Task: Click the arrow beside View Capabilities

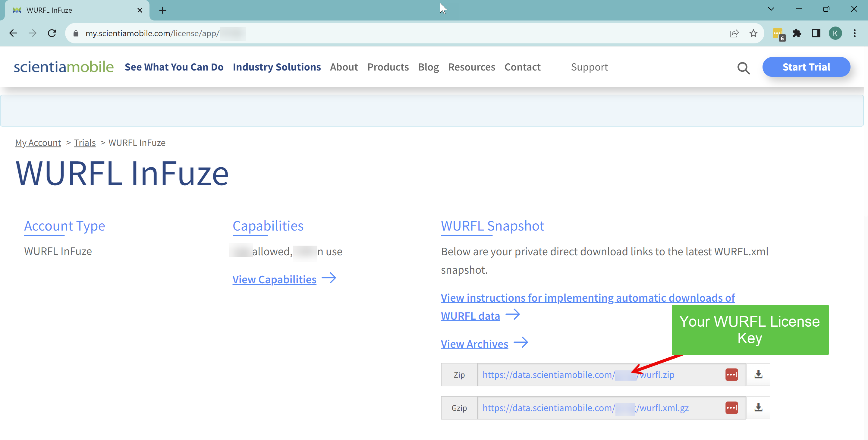Action: (329, 278)
